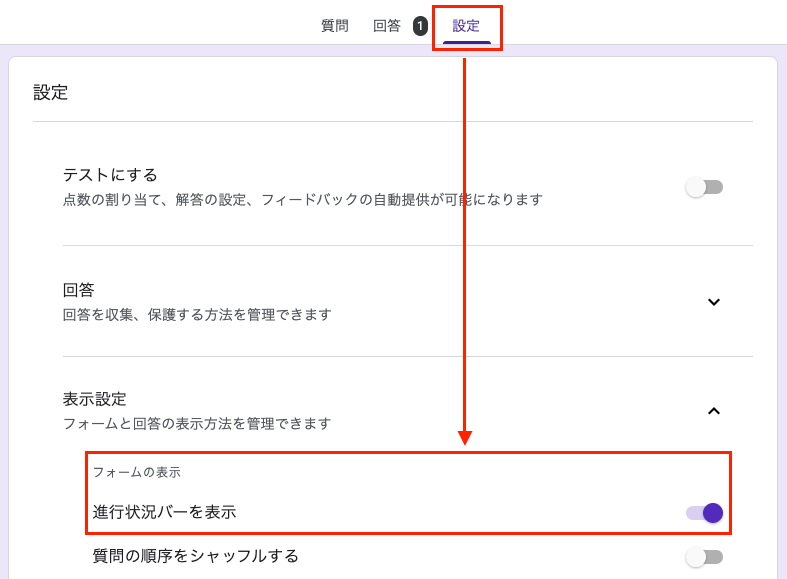Open the 質問 tab

pyautogui.click(x=334, y=26)
